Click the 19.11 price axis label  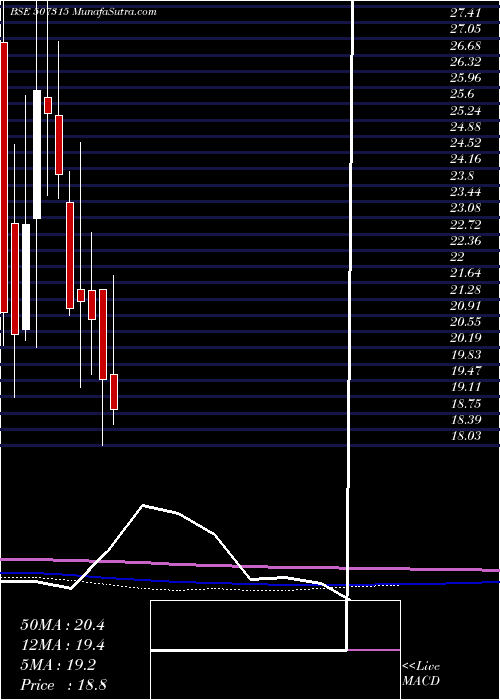point(466,388)
